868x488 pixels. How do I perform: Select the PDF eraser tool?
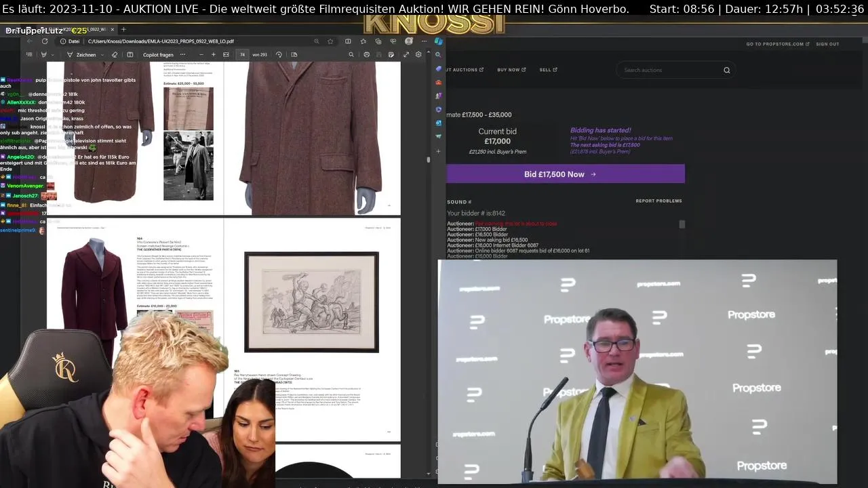(115, 54)
